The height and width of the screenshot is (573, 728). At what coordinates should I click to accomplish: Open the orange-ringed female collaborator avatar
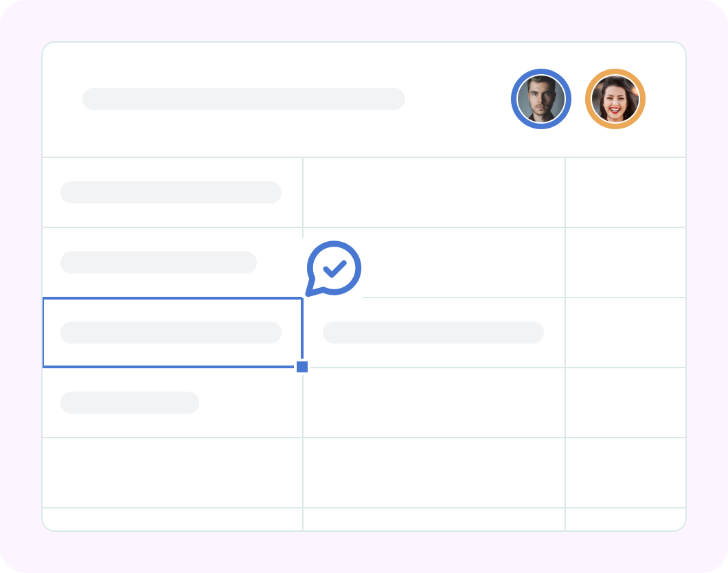click(x=615, y=99)
